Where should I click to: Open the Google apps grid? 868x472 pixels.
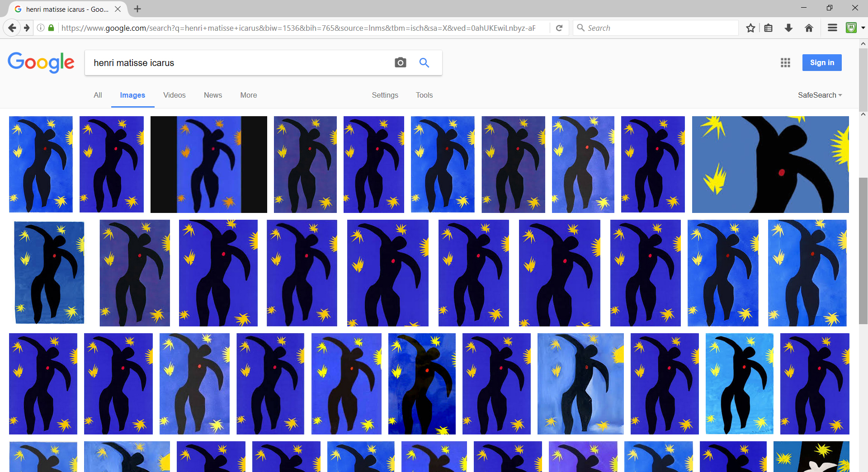(785, 62)
